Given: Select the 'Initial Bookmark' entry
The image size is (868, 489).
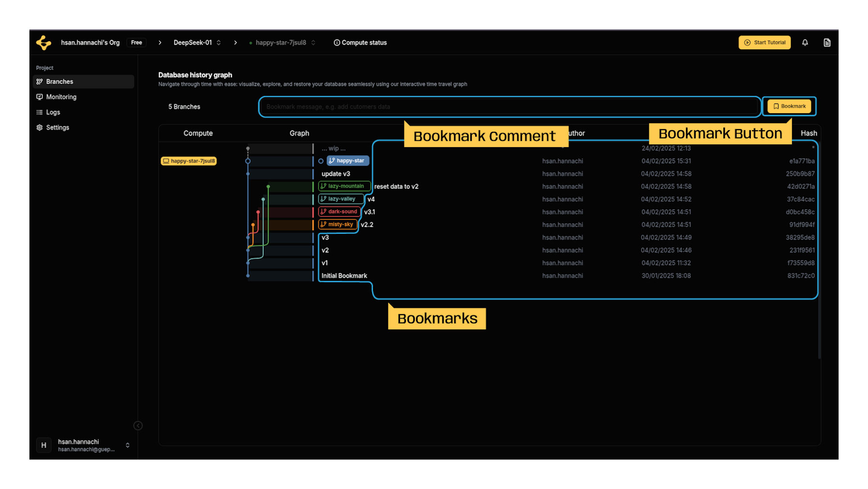Looking at the screenshot, I should tap(344, 275).
